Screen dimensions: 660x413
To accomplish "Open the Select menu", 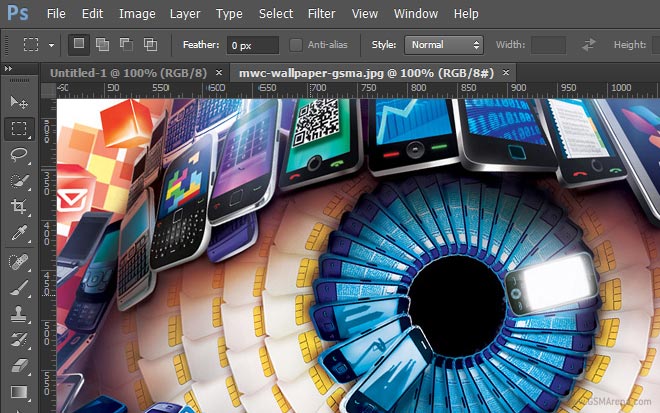I will point(276,13).
